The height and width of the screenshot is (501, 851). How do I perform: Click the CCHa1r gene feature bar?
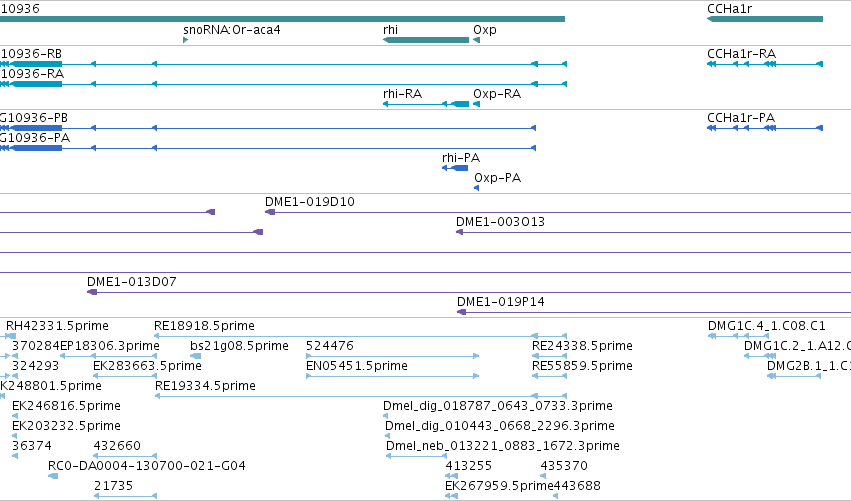click(x=765, y=19)
